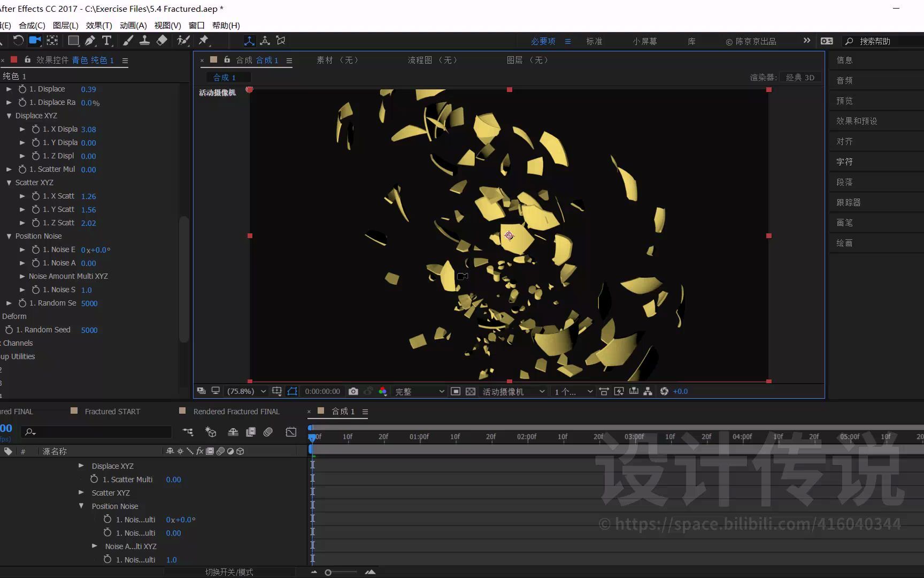This screenshot has width=924, height=578.
Task: Select the Brush tool
Action: tap(127, 41)
